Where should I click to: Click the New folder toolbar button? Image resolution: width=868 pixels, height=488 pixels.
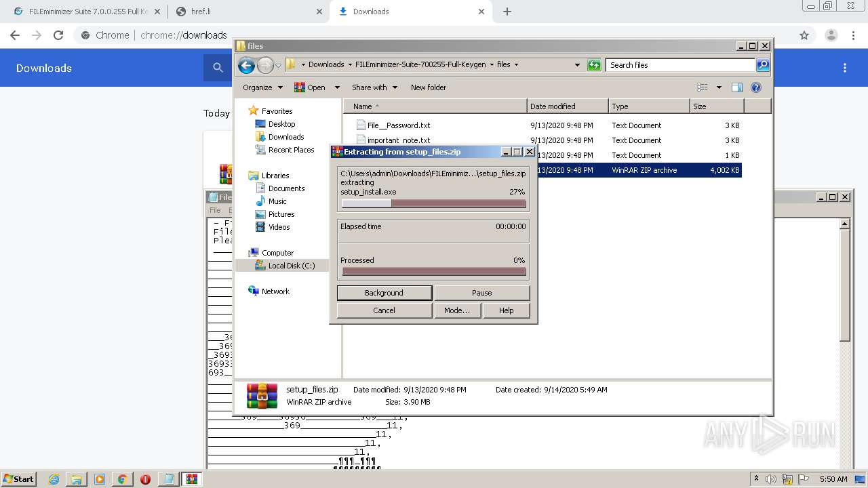point(429,87)
